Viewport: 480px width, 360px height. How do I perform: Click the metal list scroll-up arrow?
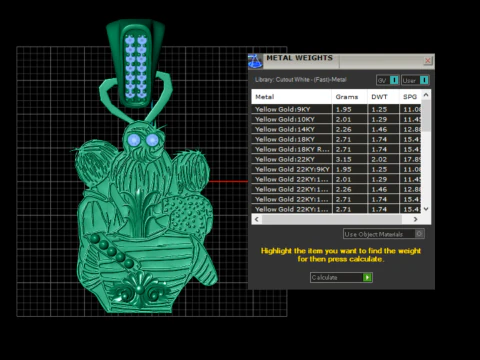click(426, 95)
